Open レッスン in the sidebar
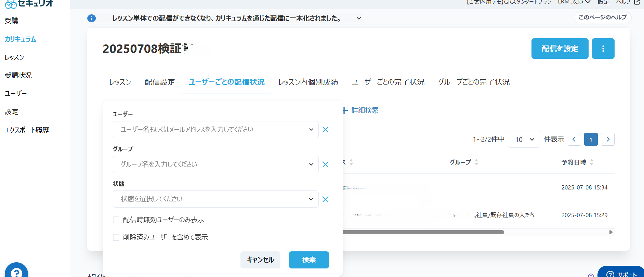Image resolution: width=644 pixels, height=277 pixels. (x=14, y=57)
